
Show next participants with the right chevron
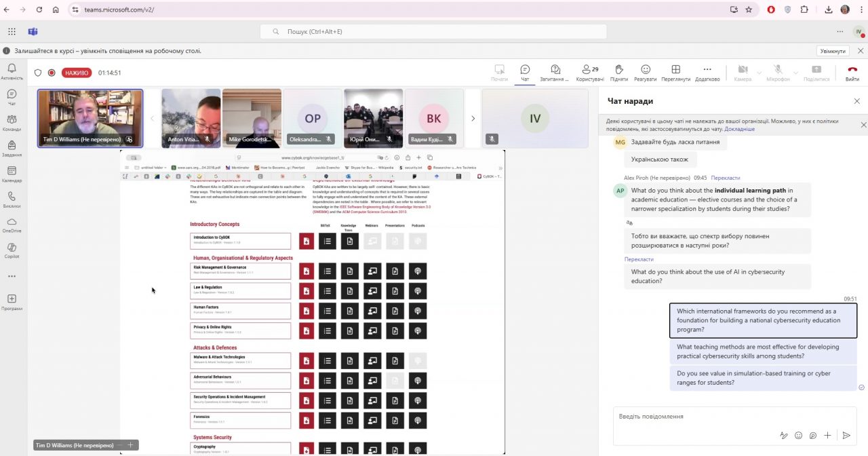coord(473,118)
